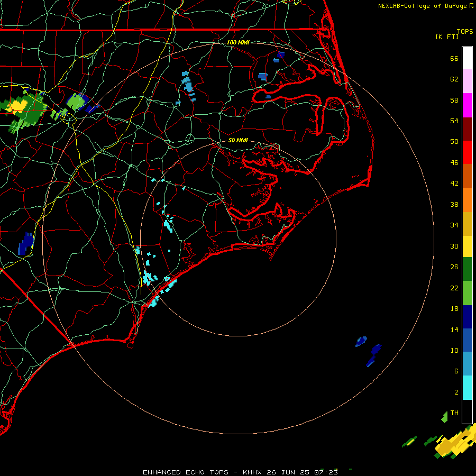Click the 42 legend value
This screenshot has height=476, width=476.
454,184
